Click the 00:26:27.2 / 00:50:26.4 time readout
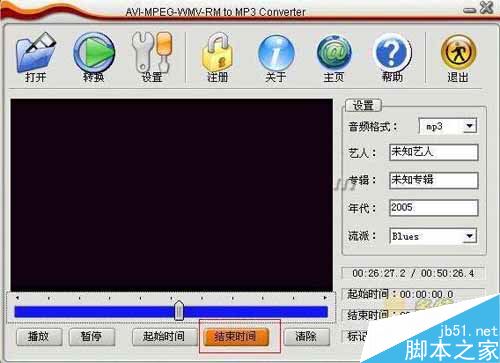The image size is (500, 363). click(413, 274)
